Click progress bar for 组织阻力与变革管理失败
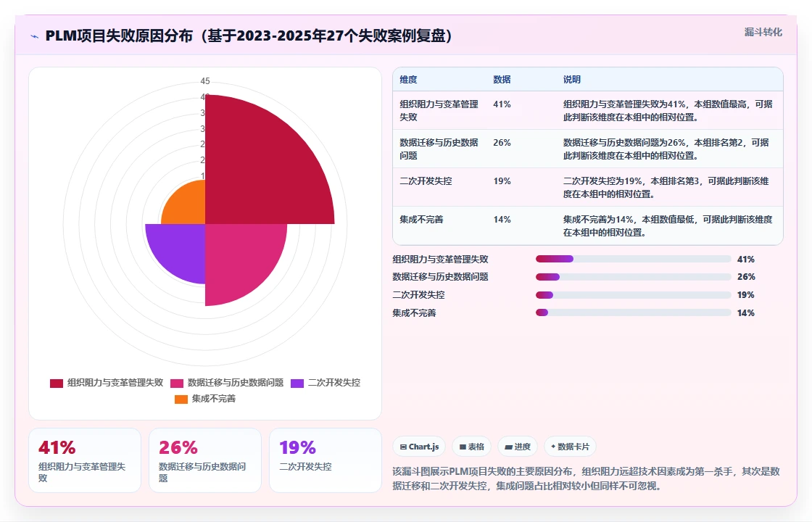Image resolution: width=812 pixels, height=522 pixels. (x=634, y=259)
